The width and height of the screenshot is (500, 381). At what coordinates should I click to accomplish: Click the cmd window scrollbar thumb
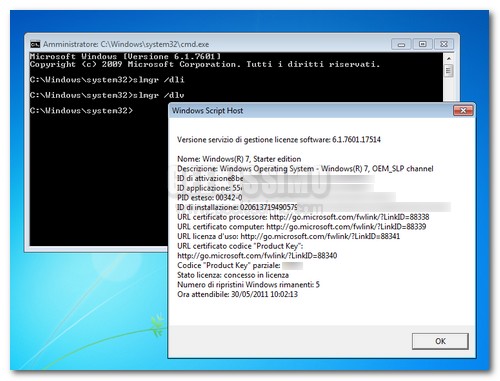tap(449, 71)
